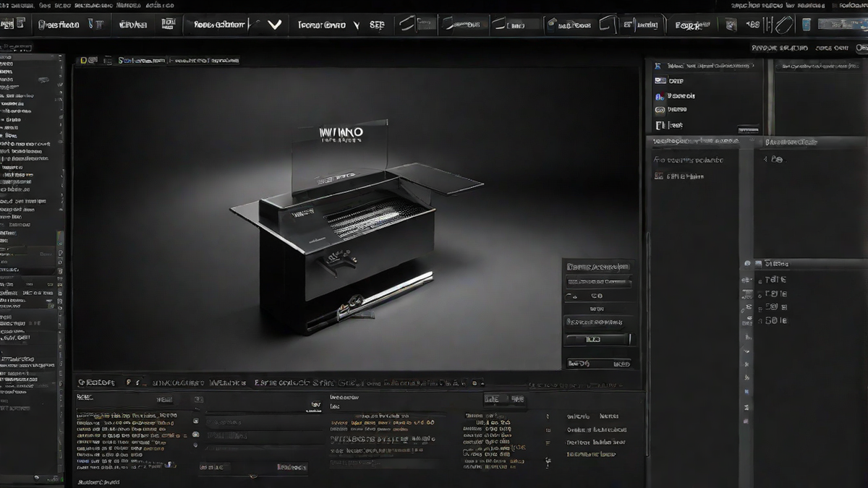
Task: Click the small square icon in bottom tab strip
Action: click(477, 382)
